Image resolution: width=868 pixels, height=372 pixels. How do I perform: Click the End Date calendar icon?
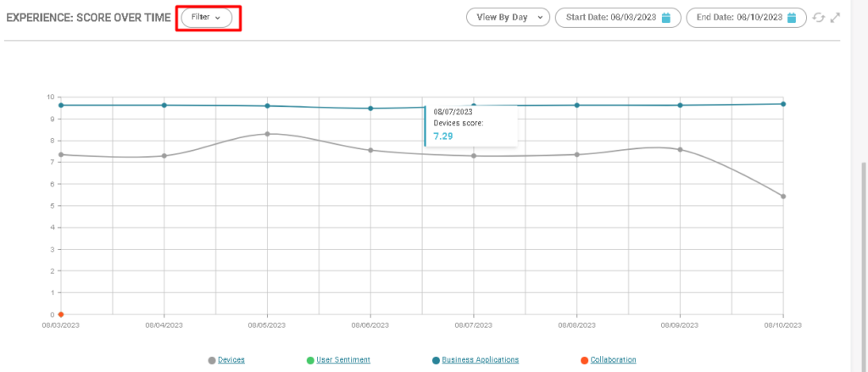click(792, 18)
